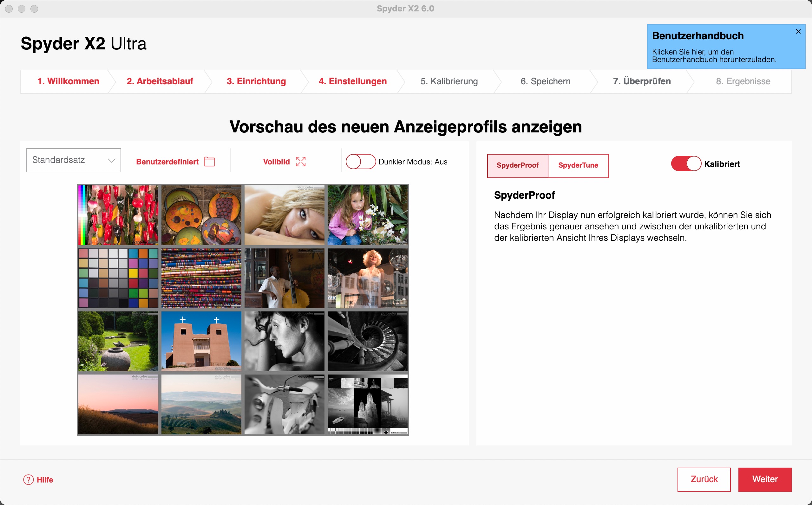Click the color checker patches thumbnail
Viewport: 812px width, 505px height.
(x=118, y=278)
